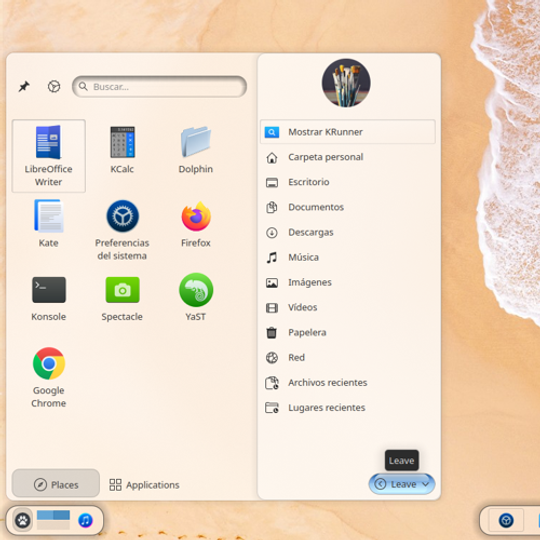Expand the Leave dropdown arrow

coord(426,484)
